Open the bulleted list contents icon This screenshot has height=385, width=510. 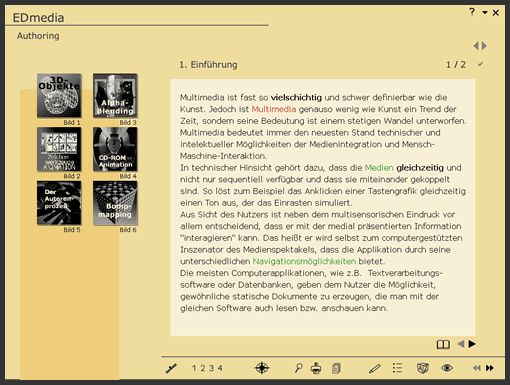[397, 368]
